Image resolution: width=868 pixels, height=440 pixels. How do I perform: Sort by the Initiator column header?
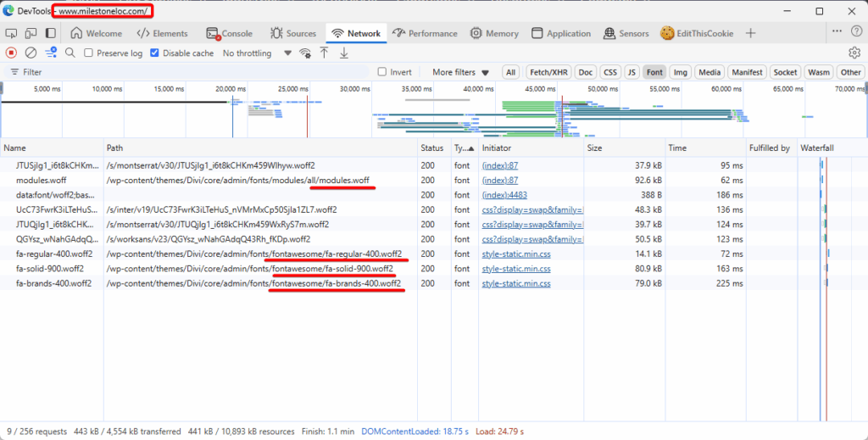pyautogui.click(x=531, y=148)
